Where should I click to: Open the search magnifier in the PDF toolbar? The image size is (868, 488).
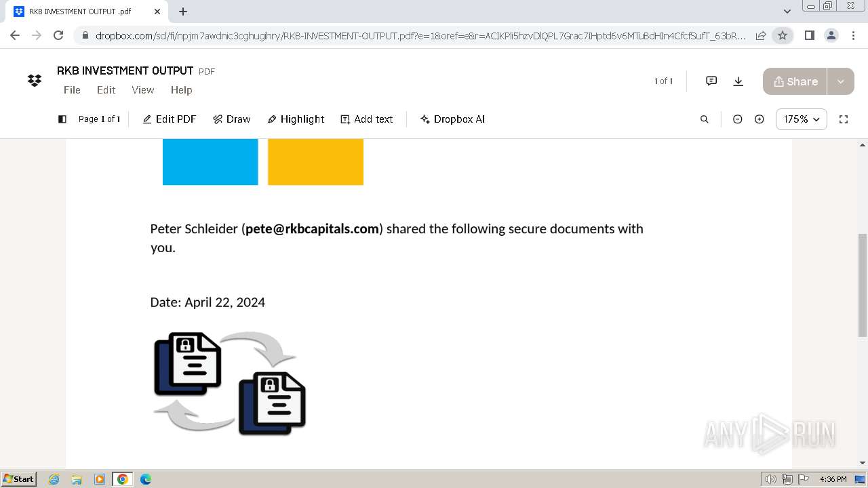pyautogui.click(x=705, y=119)
